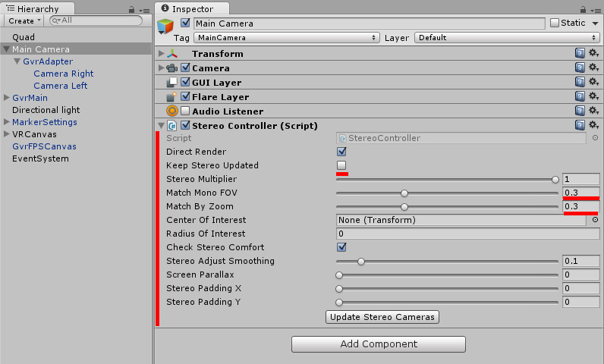Click Update Stereo Cameras button
Viewport: 604px width, 364px height.
pos(382,317)
